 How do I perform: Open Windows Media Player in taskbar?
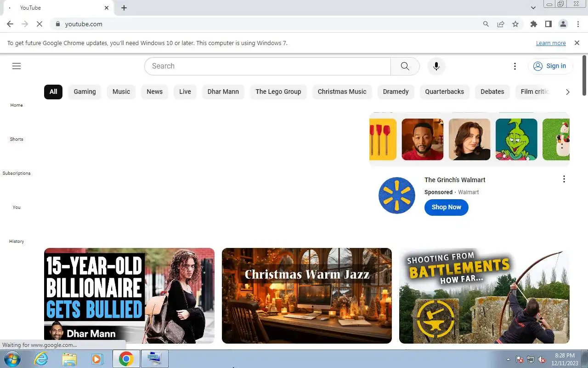point(97,359)
